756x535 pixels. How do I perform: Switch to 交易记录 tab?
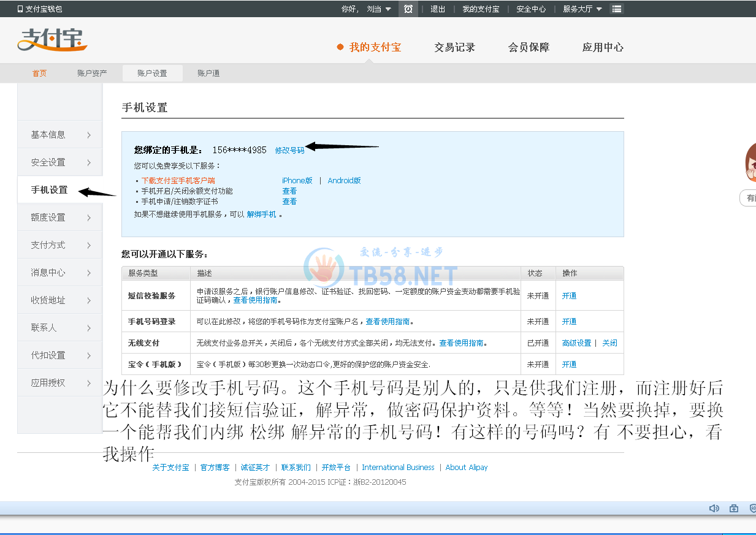point(454,47)
